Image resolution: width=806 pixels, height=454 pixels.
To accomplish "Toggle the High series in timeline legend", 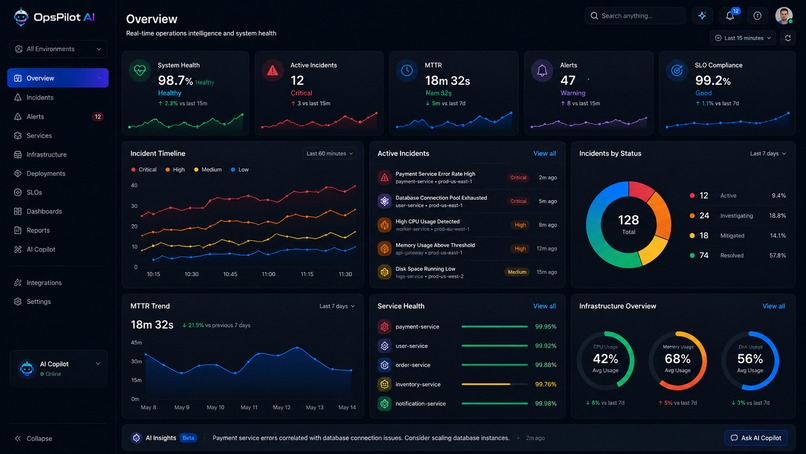I will click(175, 170).
